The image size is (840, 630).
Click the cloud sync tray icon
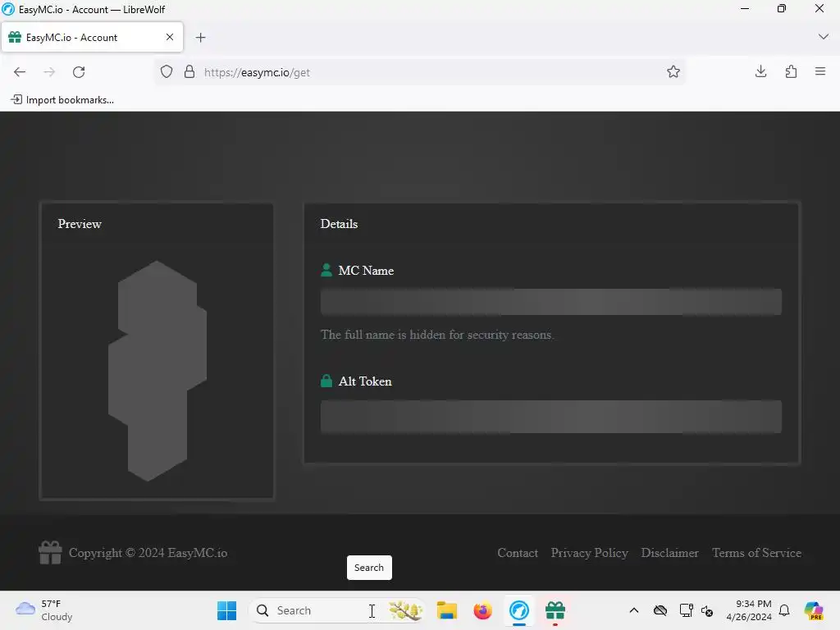click(660, 610)
